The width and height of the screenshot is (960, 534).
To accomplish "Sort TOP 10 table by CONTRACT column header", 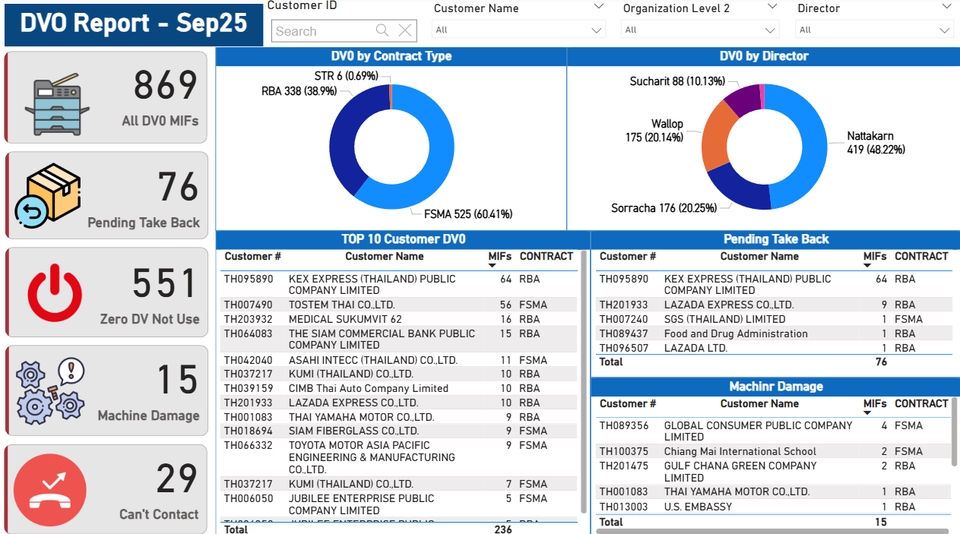I will [546, 256].
